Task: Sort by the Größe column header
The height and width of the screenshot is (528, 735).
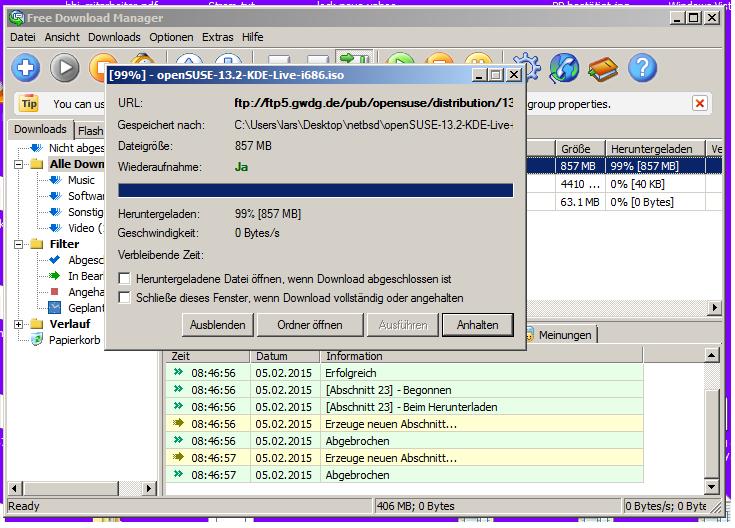Action: coord(580,149)
